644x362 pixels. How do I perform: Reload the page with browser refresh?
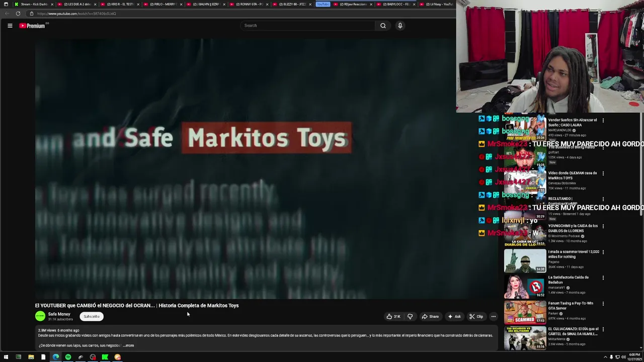tap(18, 14)
